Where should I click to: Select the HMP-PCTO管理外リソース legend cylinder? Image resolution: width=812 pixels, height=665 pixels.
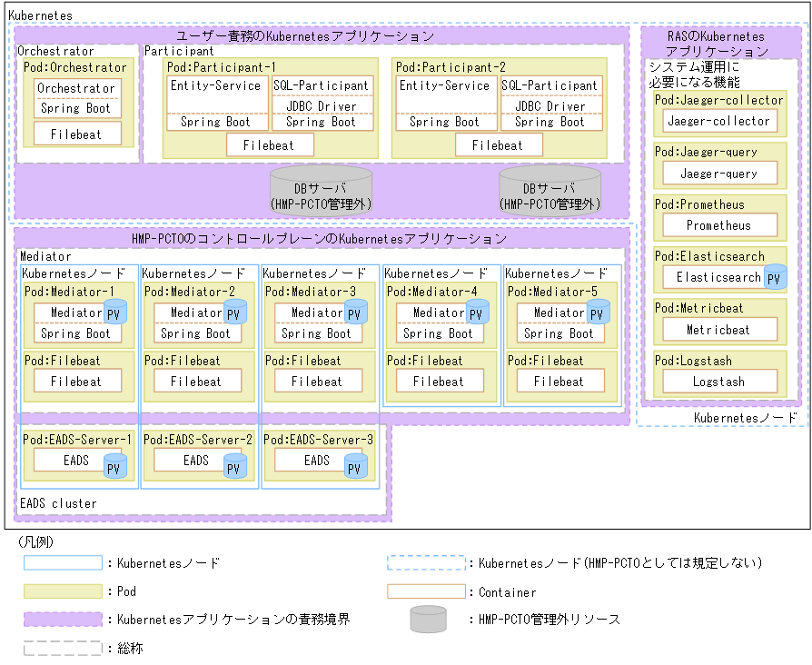(x=426, y=619)
